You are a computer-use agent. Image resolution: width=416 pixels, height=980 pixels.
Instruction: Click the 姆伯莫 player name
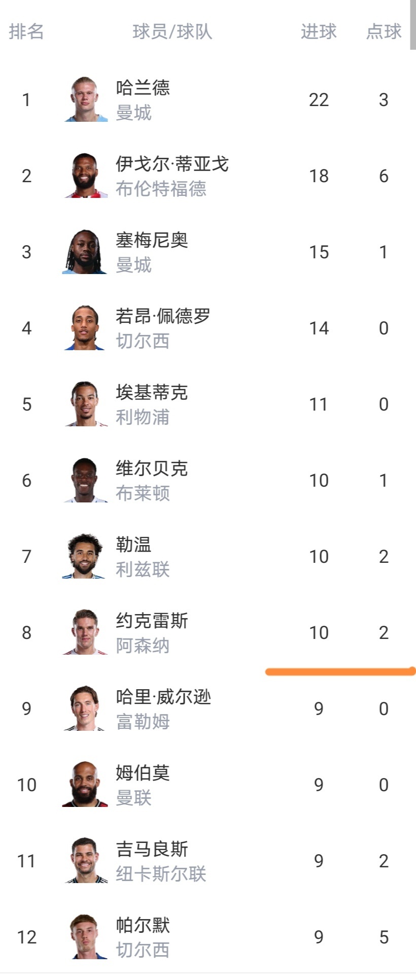click(x=143, y=773)
